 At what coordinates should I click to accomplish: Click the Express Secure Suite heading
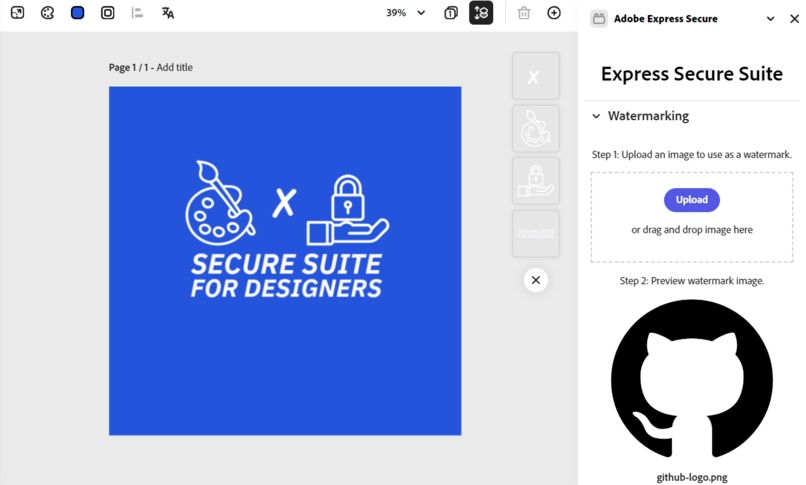692,74
